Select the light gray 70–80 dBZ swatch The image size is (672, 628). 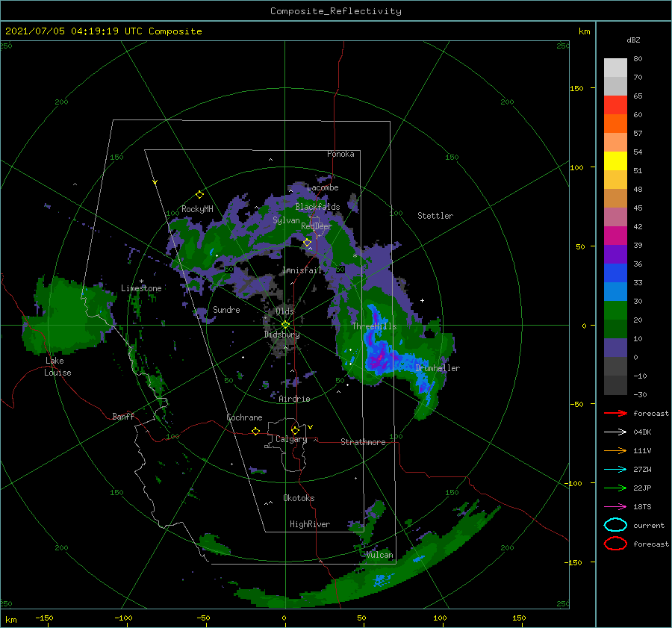(615, 68)
